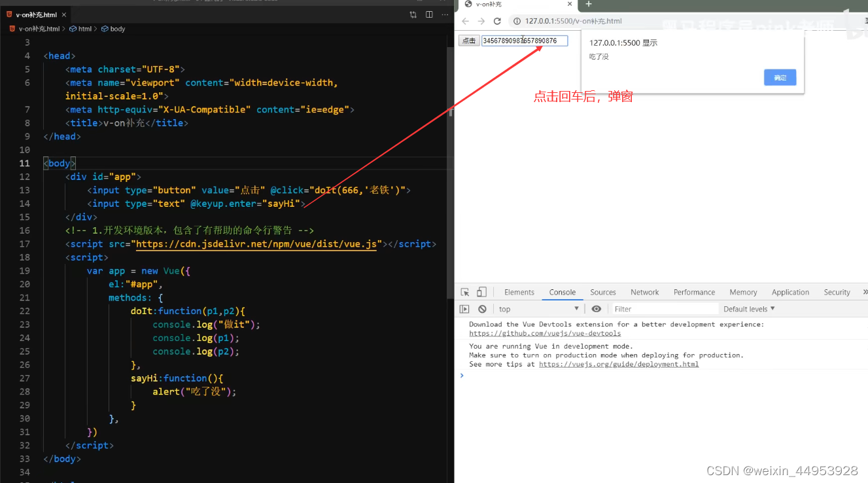Switch to the Sources tab
Image resolution: width=868 pixels, height=483 pixels.
[x=603, y=293]
